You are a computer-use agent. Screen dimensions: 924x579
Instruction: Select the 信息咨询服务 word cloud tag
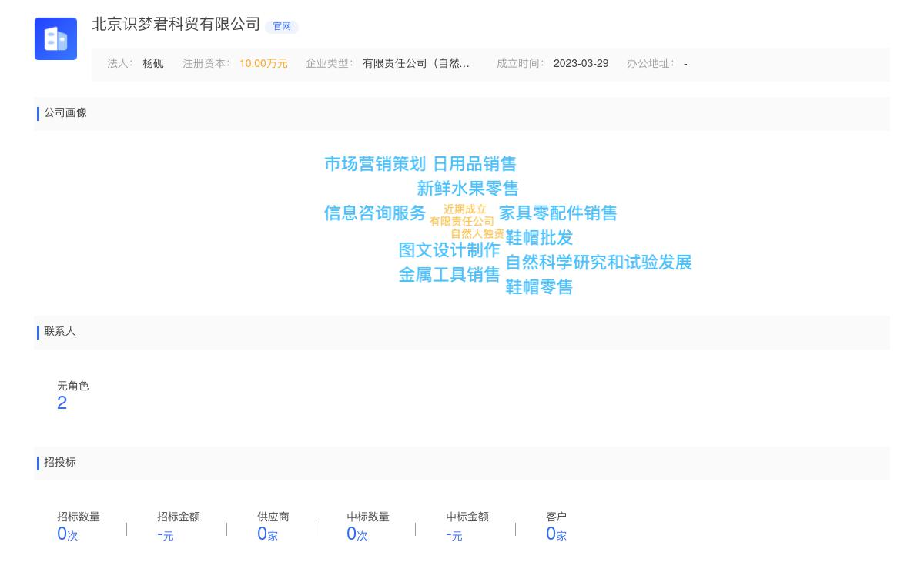[x=375, y=213]
